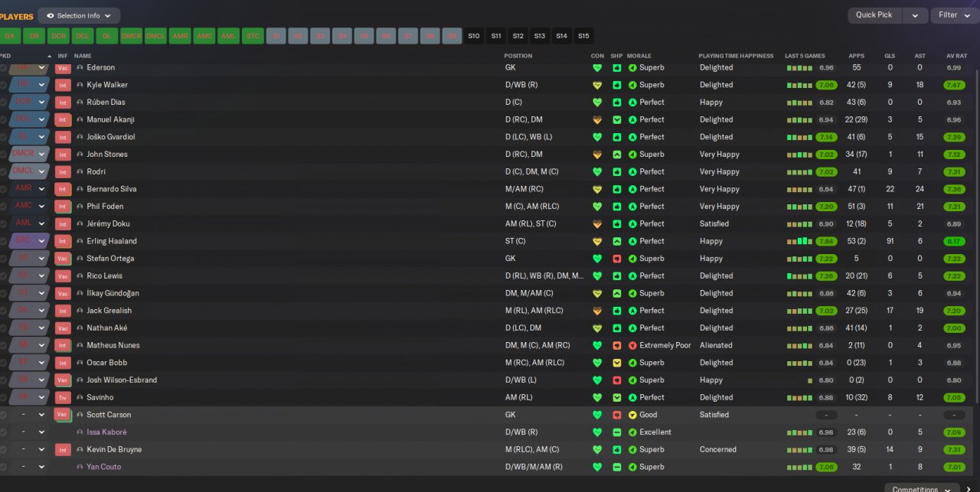Viewport: 980px width, 492px height.
Task: Open the DR position dropdown for Kyle Walker
Action: tap(42, 85)
